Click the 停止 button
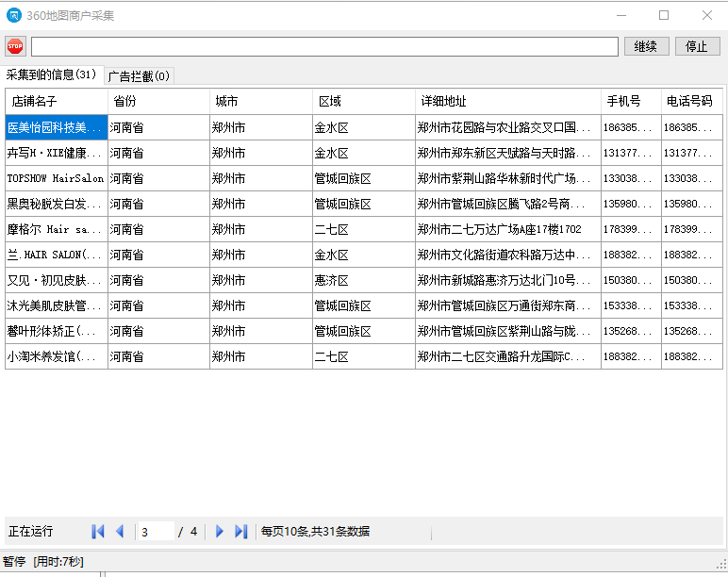Image resolution: width=728 pixels, height=577 pixels. pos(697,46)
